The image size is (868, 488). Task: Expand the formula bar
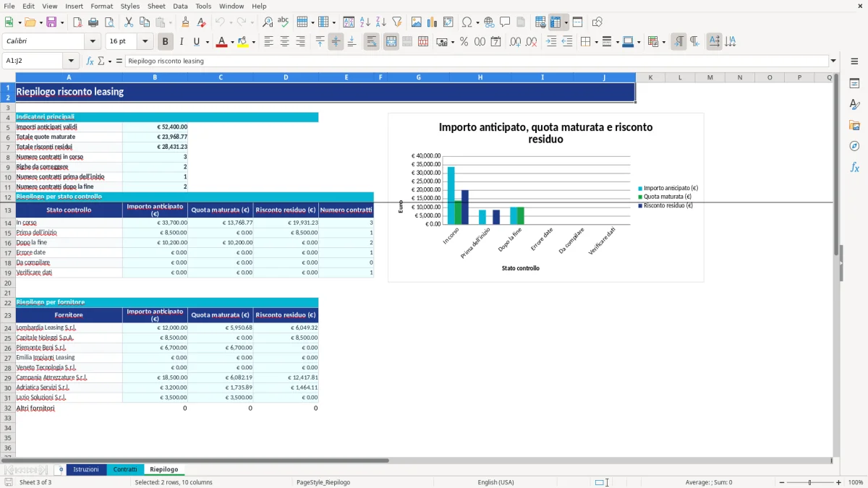pyautogui.click(x=833, y=61)
